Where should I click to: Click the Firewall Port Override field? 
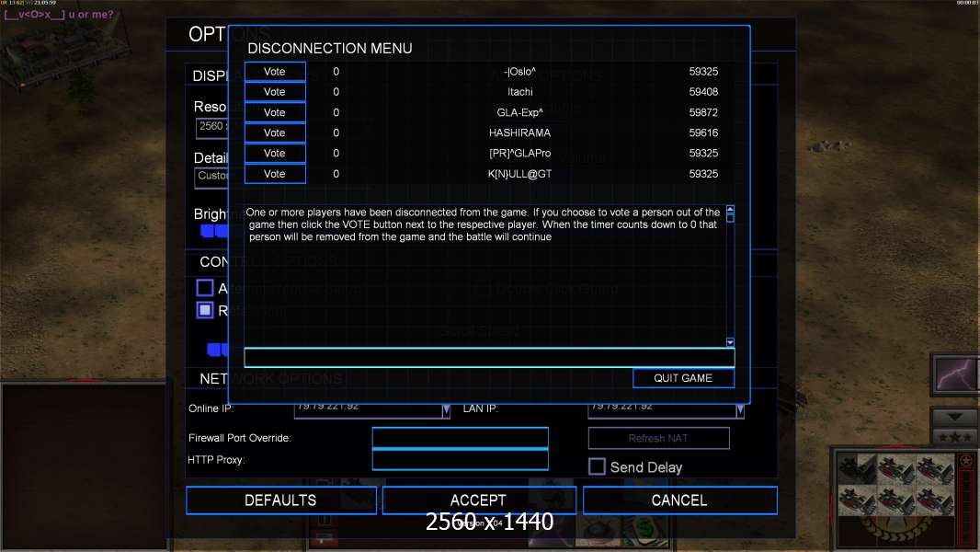[460, 438]
